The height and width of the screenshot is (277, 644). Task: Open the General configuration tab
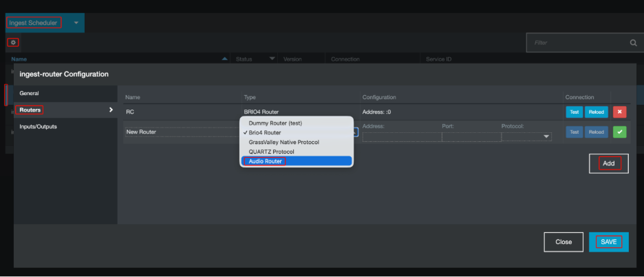click(x=66, y=94)
